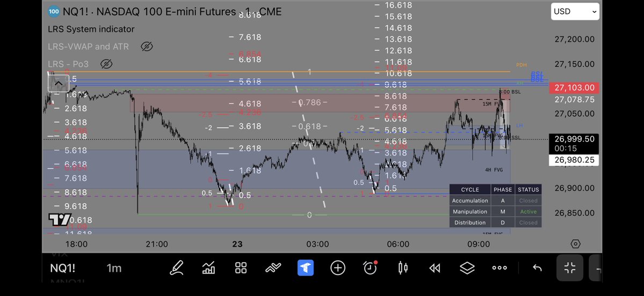Click the NASDAQ 100 symbol badge
Image resolution: width=644 pixels, height=296 pixels.
54,11
